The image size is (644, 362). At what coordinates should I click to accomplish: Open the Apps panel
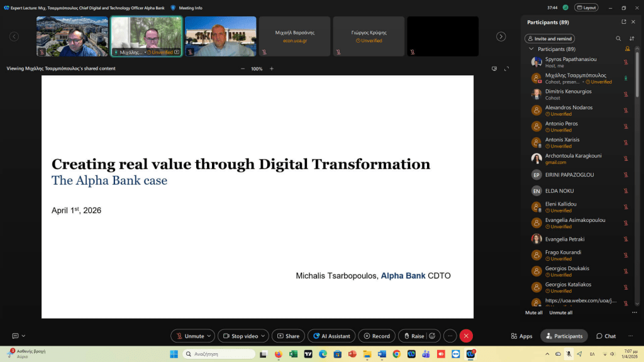pos(521,336)
